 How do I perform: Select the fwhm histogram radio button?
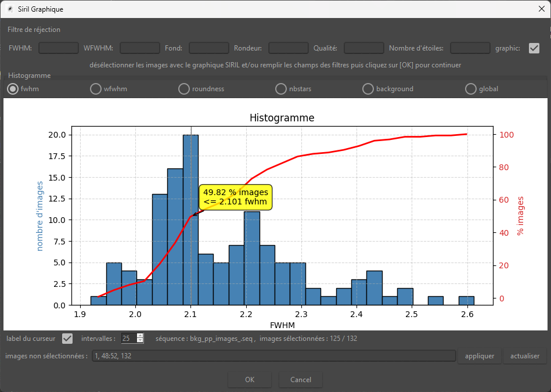click(13, 89)
